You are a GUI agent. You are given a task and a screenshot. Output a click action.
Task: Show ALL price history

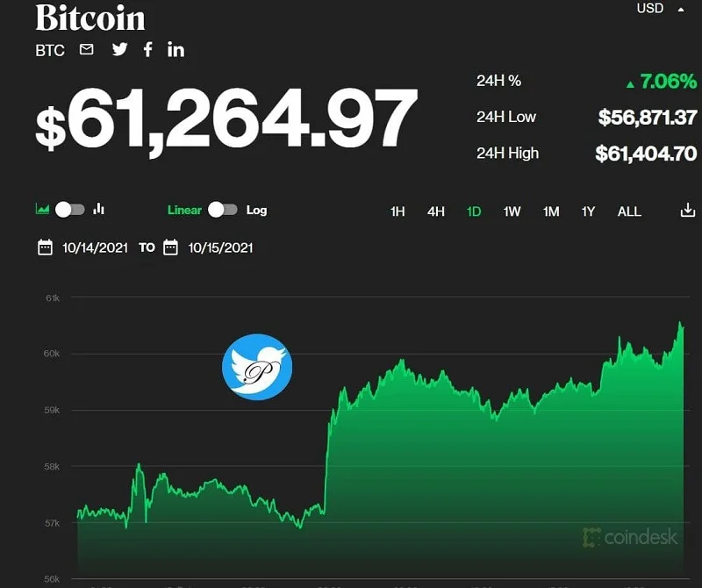point(629,212)
